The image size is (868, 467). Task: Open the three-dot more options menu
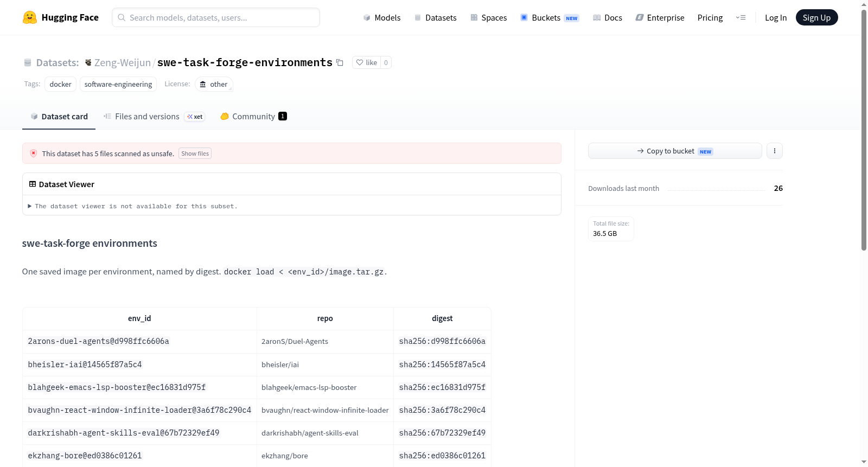tap(775, 151)
